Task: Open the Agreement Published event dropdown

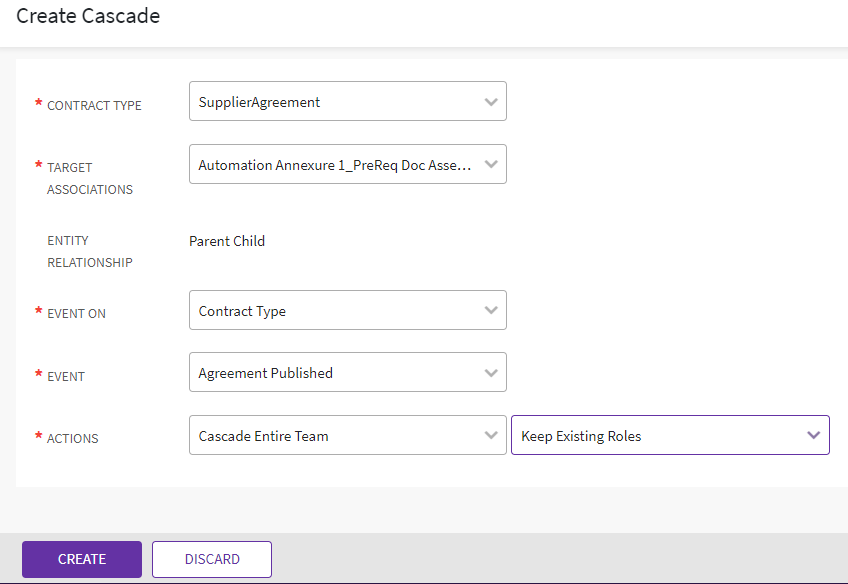Action: pyautogui.click(x=335, y=373)
